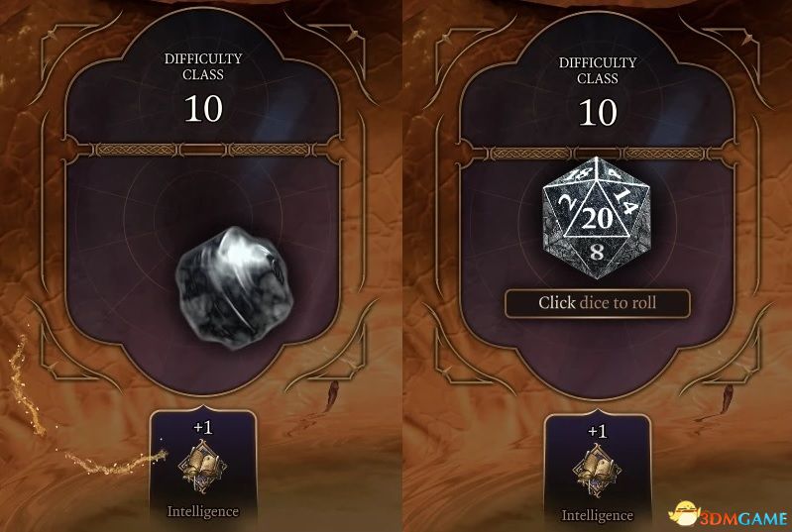Click the 'DIFFICULTY CLASS' heading in right panel

click(598, 70)
